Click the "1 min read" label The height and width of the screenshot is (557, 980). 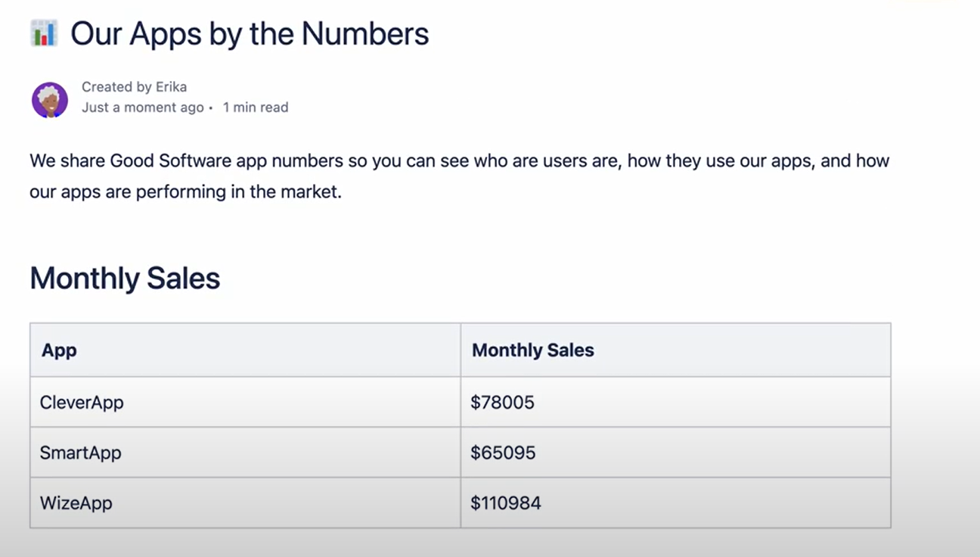coord(256,107)
